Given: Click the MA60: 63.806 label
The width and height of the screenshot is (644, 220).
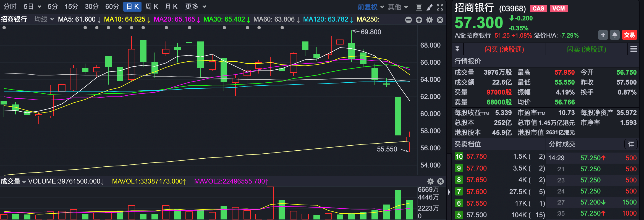Looking at the screenshot, I should (x=277, y=19).
